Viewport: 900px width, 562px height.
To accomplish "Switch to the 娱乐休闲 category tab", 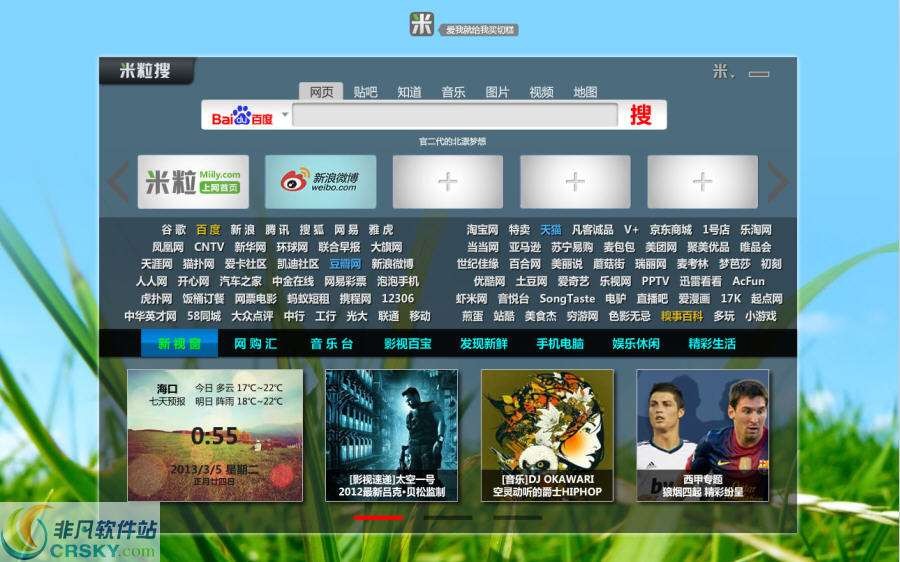I will coord(635,343).
